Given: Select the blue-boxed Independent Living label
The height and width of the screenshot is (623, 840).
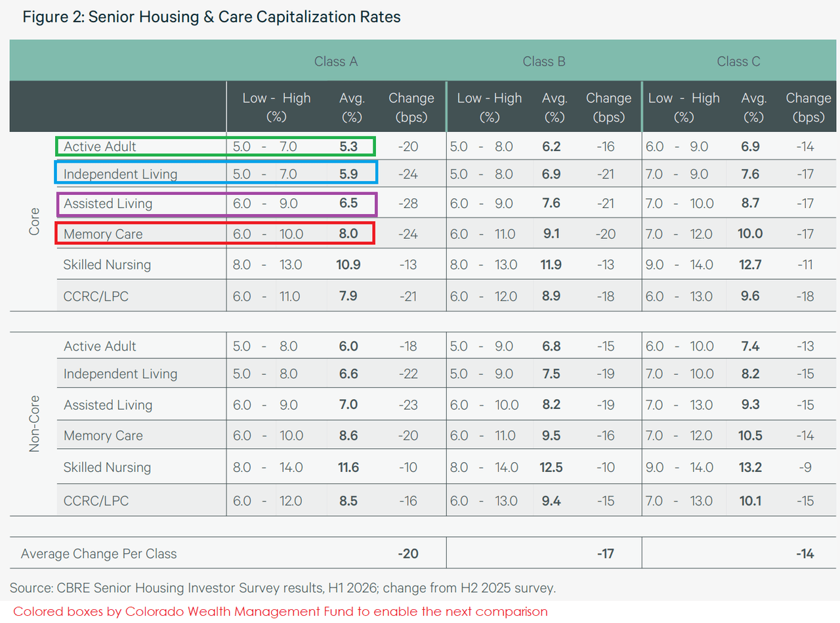Looking at the screenshot, I should click(120, 174).
